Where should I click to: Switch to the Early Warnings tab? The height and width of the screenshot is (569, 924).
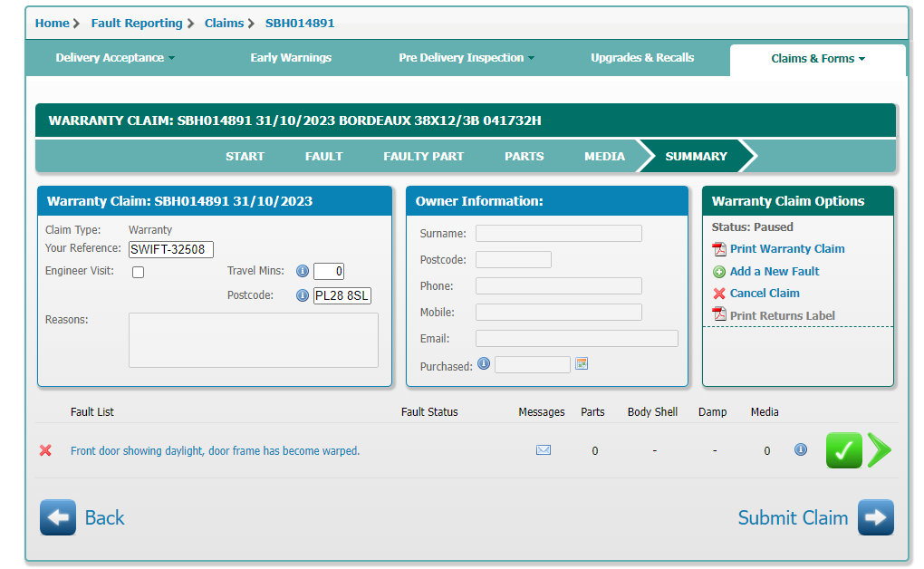291,58
